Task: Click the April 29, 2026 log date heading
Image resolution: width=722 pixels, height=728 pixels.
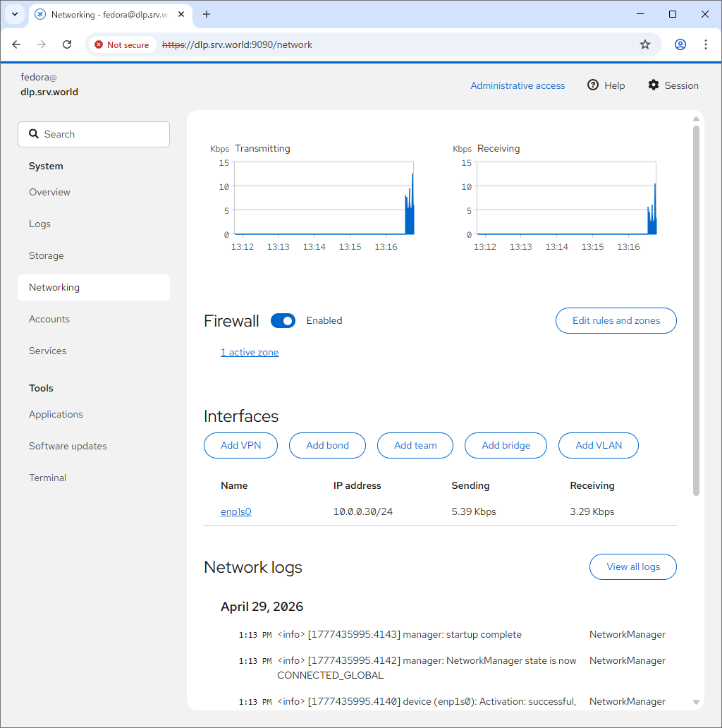Action: point(262,607)
